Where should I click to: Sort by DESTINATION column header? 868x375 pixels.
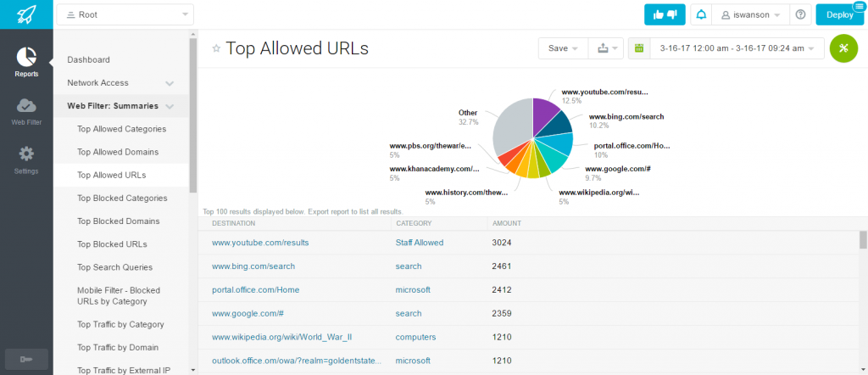(234, 224)
